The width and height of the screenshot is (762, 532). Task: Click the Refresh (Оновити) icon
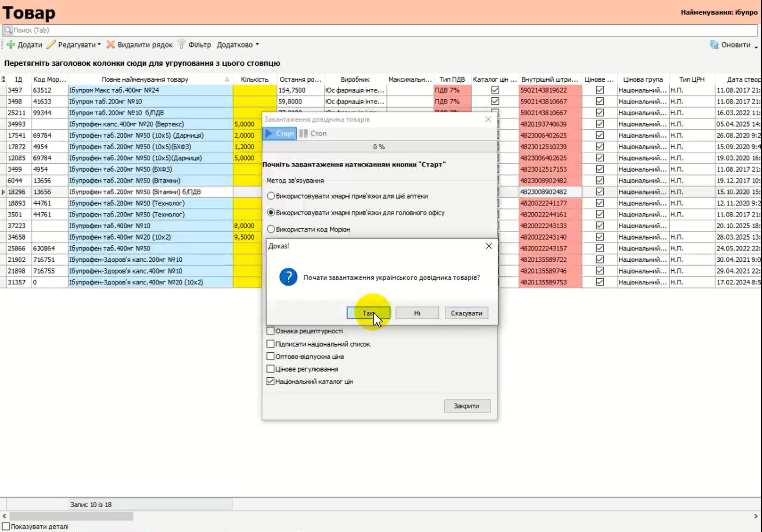(714, 45)
